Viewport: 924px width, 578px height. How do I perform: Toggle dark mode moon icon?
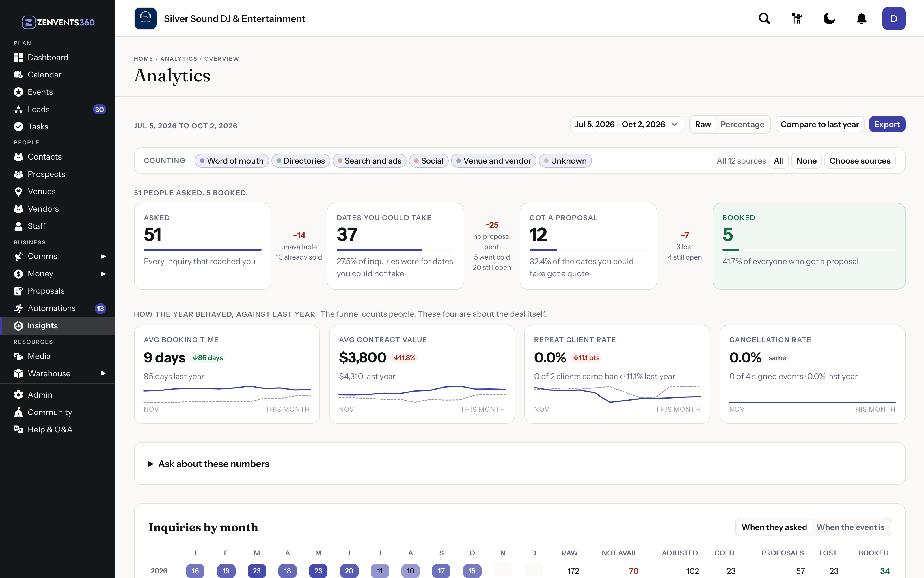829,18
